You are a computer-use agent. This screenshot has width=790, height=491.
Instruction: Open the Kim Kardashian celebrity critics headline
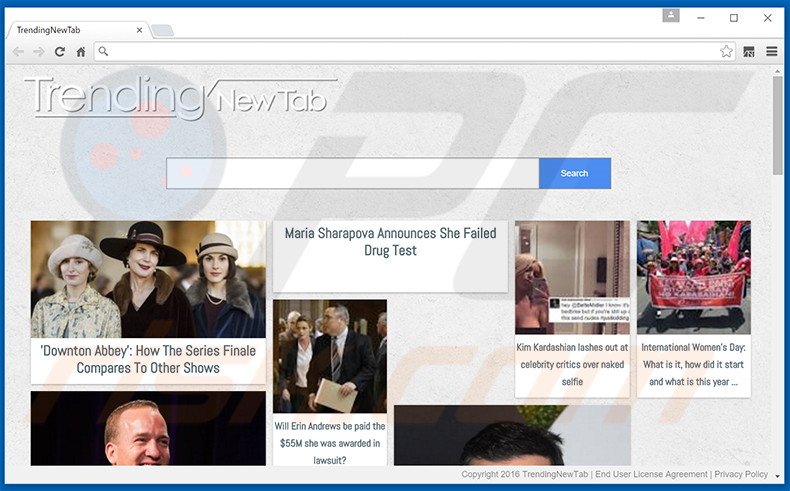572,365
